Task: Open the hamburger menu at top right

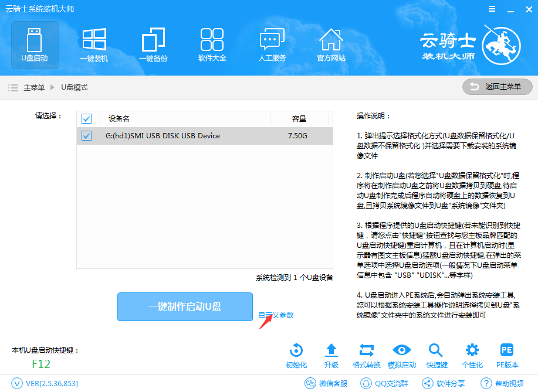Action: click(x=492, y=9)
